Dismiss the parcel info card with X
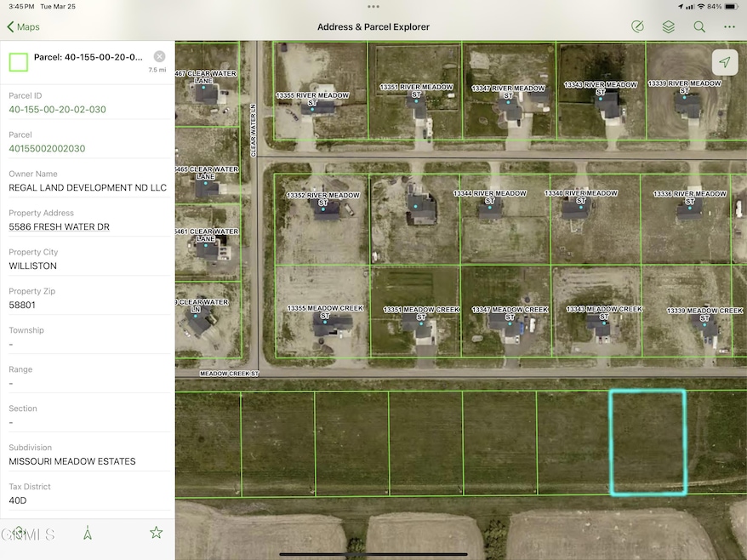 point(159,57)
